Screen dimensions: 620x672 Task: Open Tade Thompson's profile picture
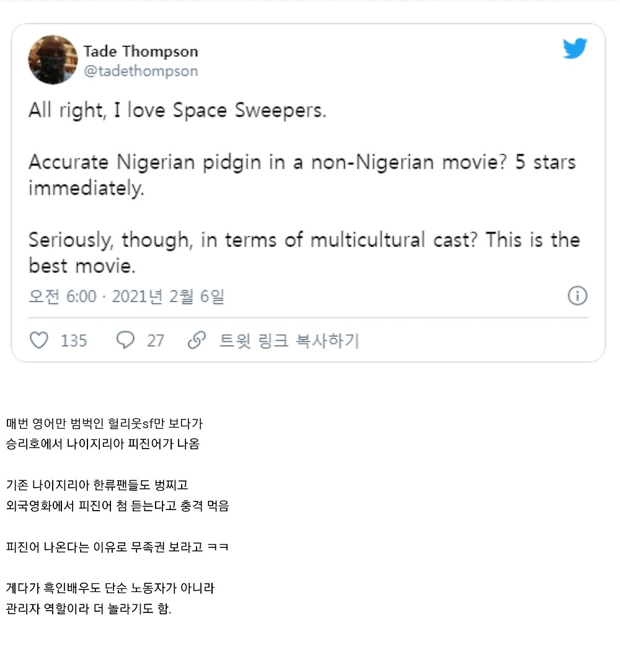click(53, 60)
